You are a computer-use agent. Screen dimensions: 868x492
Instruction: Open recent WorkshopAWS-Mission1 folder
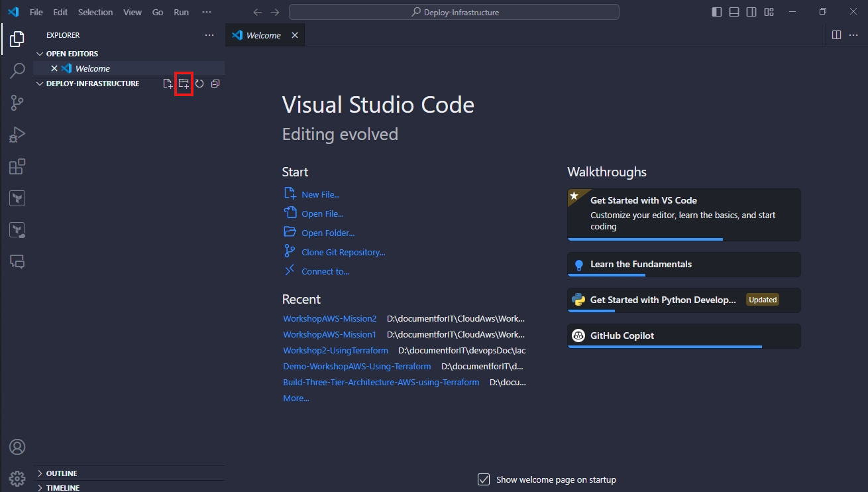click(329, 334)
